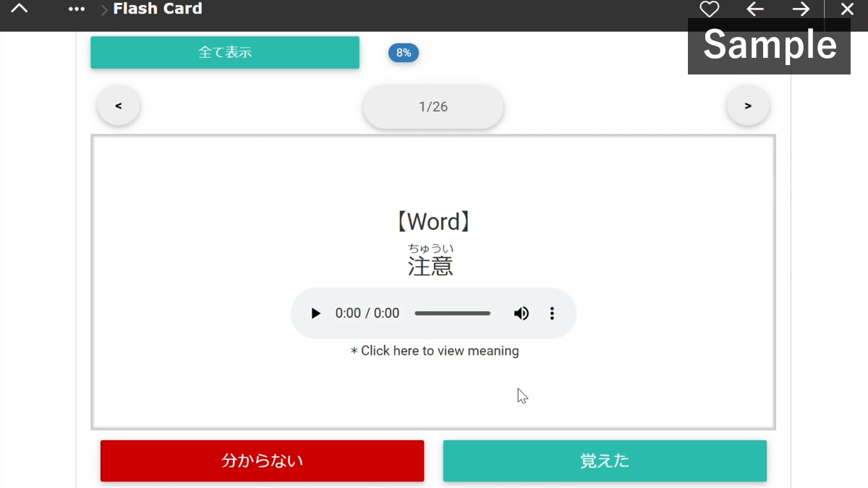Mark card as 覚えた

coord(605,461)
